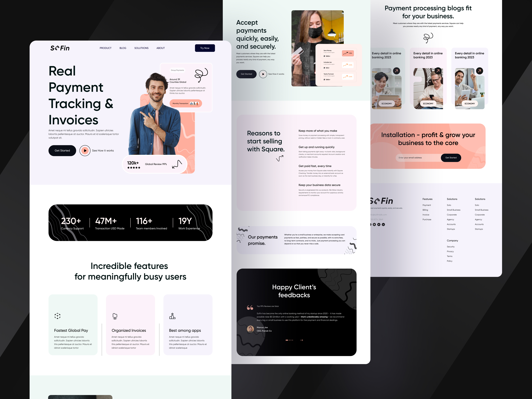Image resolution: width=532 pixels, height=399 pixels.
Task: Select the SOLUTIONS menu item
Action: [x=142, y=48]
